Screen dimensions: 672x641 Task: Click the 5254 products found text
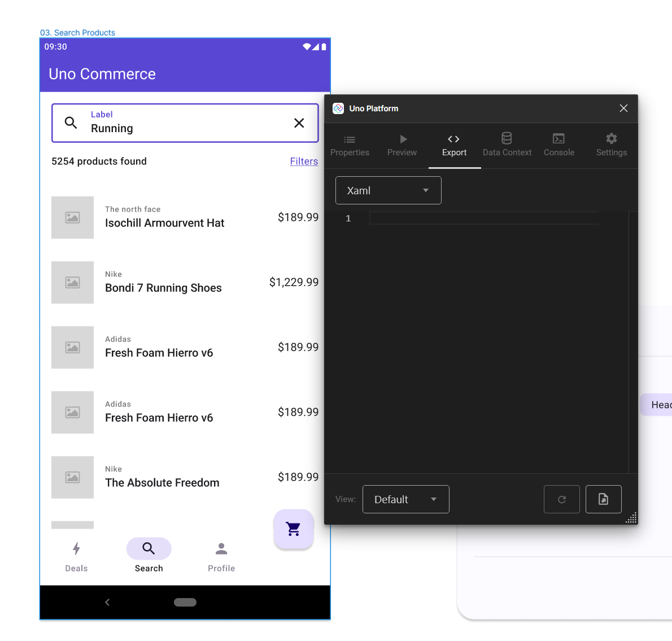pyautogui.click(x=99, y=162)
